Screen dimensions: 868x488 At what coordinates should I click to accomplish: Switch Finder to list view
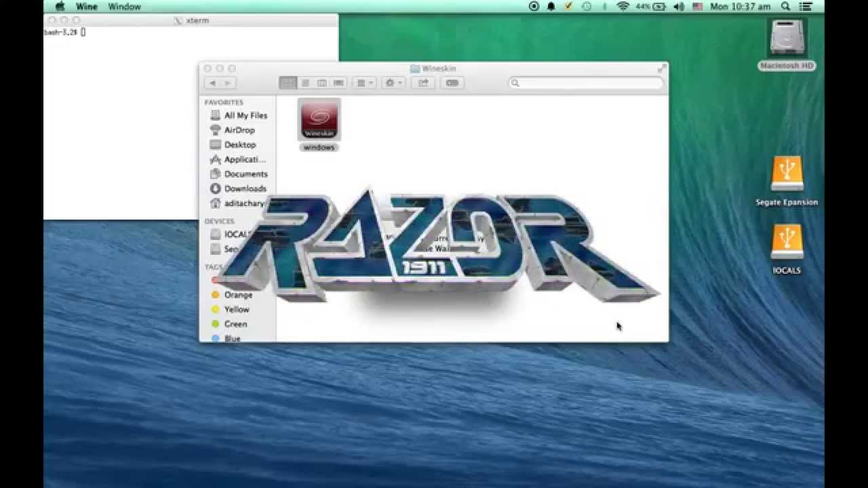click(305, 83)
